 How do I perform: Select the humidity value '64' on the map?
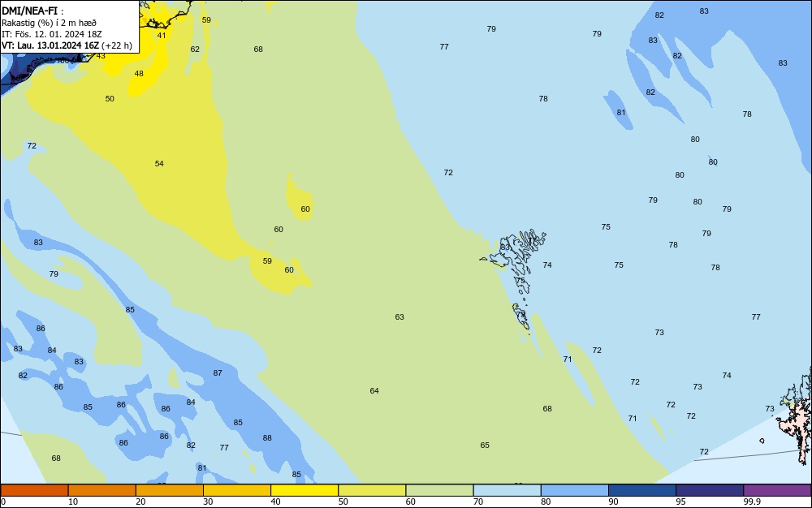coord(374,391)
